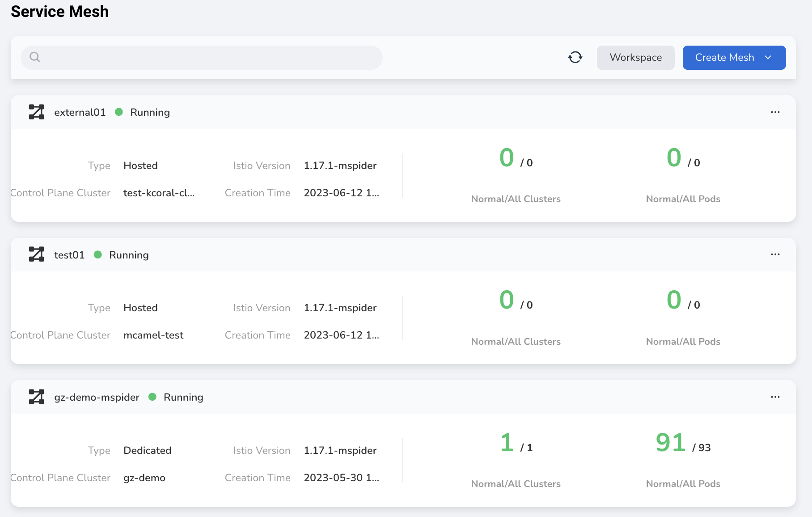Screen dimensions: 812x517
Task: Click the green status dot of test01
Action: (x=98, y=254)
